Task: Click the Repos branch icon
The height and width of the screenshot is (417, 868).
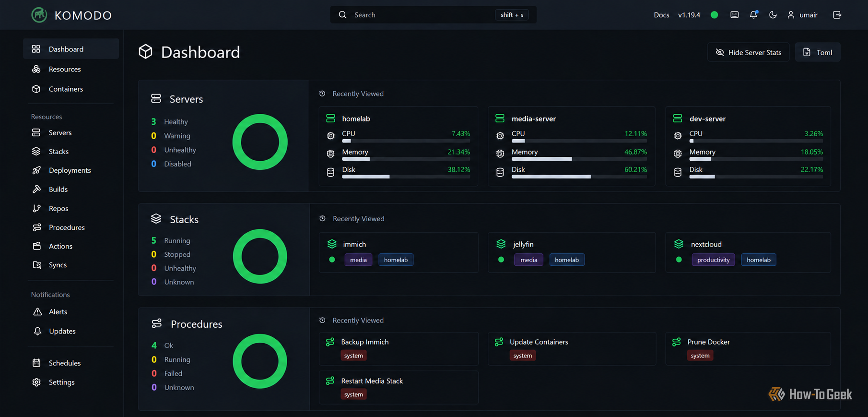Action: tap(36, 208)
